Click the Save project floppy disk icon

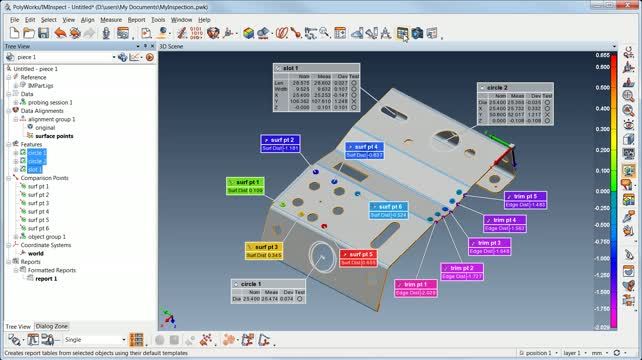(43, 33)
